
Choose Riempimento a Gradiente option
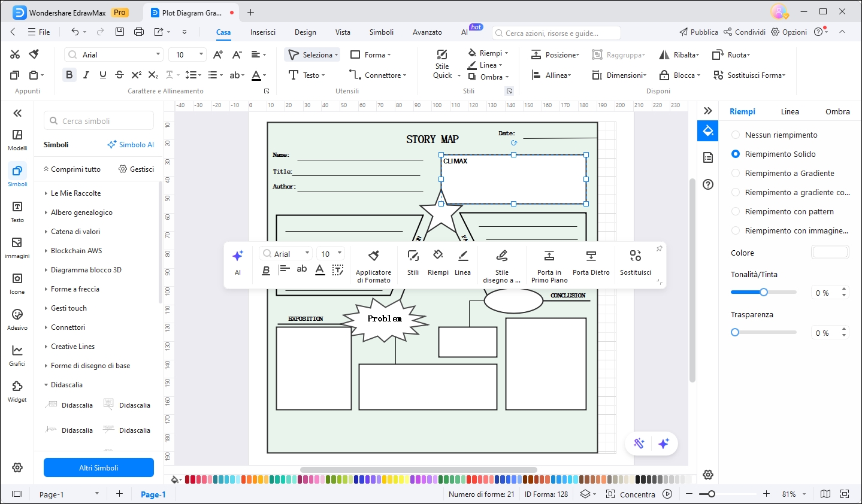[x=736, y=174]
